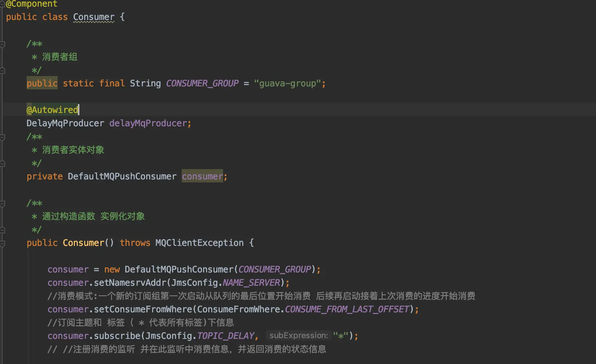Click the 消费者组 comment text

59,57
